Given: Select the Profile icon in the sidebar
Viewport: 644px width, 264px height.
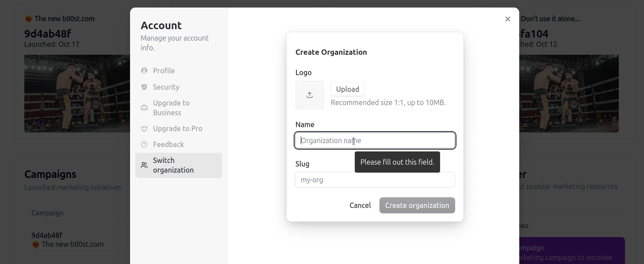Looking at the screenshot, I should pos(144,71).
